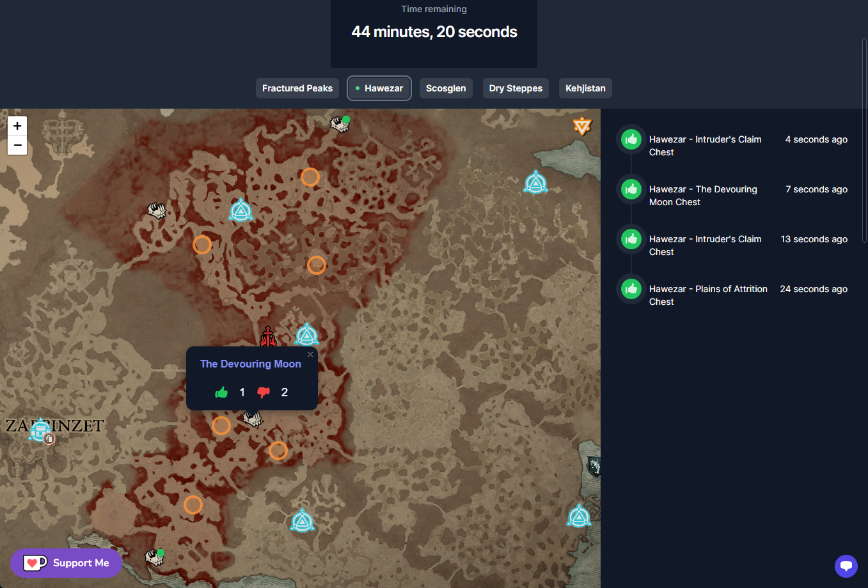Click thumbs-up icon for Plains of Attrition report

pos(631,289)
